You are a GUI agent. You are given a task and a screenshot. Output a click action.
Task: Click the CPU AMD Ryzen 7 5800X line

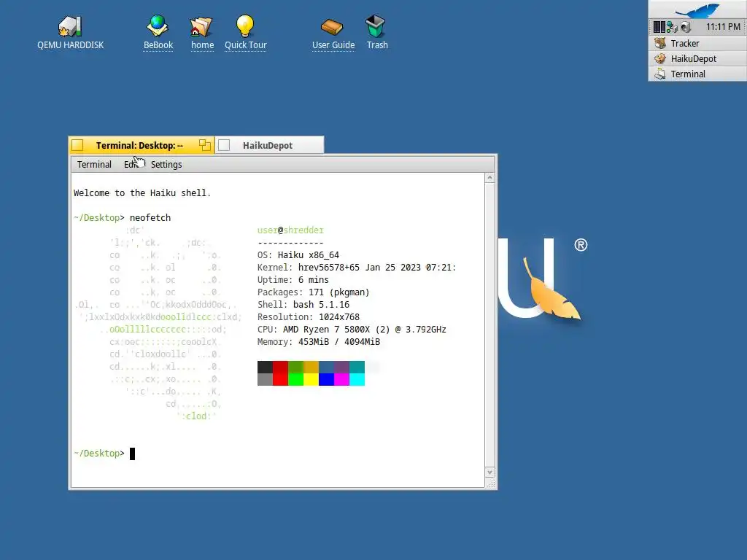[352, 329]
